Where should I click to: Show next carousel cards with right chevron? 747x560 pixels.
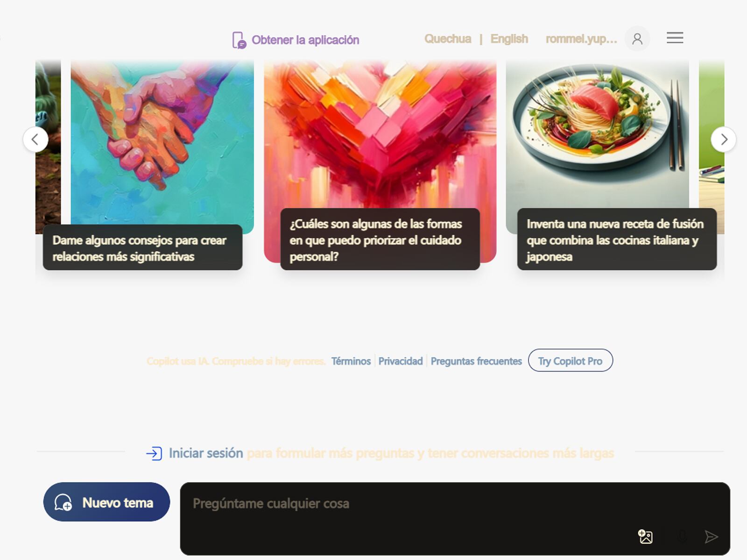coord(723,139)
